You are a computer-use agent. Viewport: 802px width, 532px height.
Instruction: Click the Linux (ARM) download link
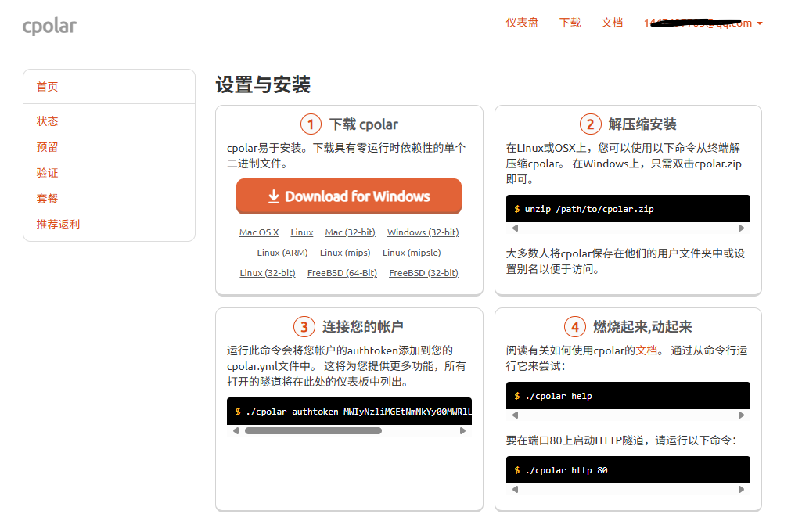(x=282, y=253)
